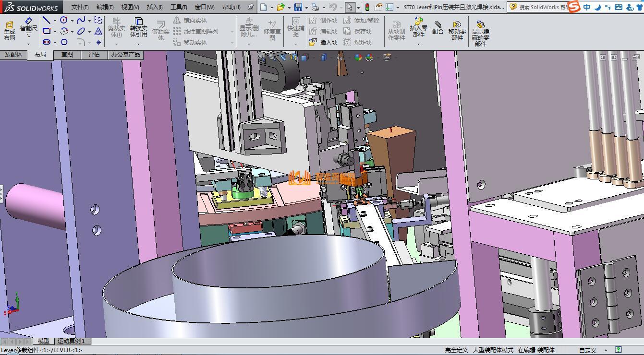Image resolution: width=644 pixels, height=355 pixels.
Task: Open the 工具(T) menu
Action: [178, 7]
